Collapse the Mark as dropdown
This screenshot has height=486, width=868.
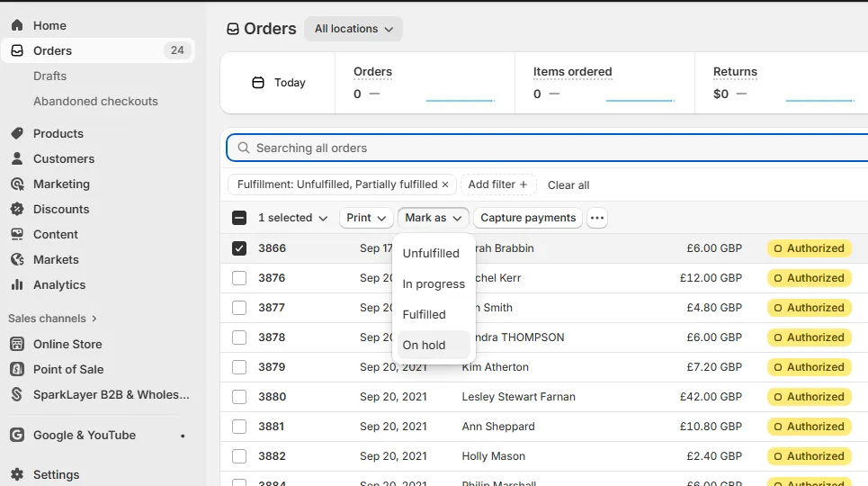433,218
